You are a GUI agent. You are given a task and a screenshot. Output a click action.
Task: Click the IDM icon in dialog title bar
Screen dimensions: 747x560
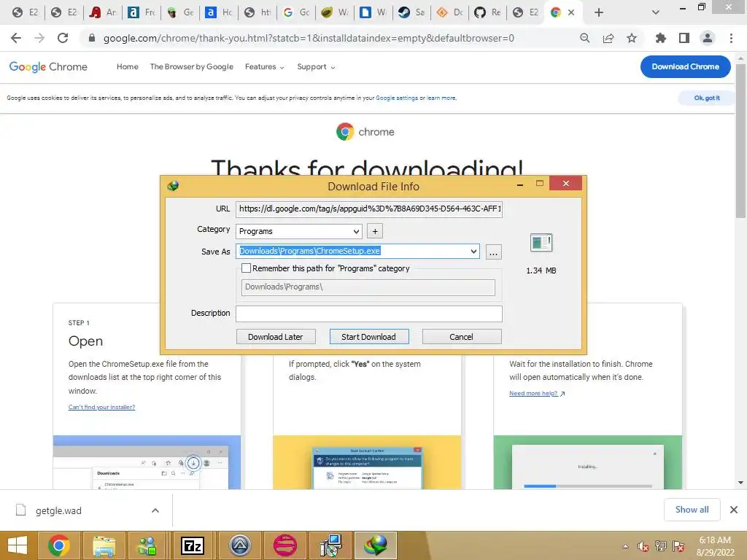click(173, 186)
